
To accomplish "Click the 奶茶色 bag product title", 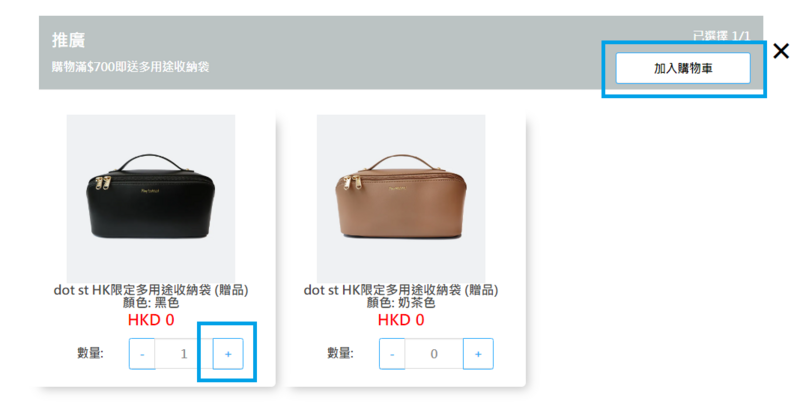I will tap(401, 290).
